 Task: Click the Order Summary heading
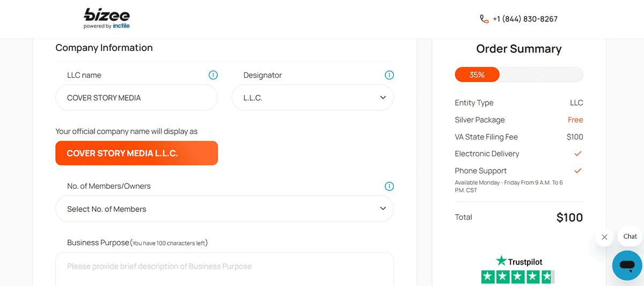[x=519, y=49]
